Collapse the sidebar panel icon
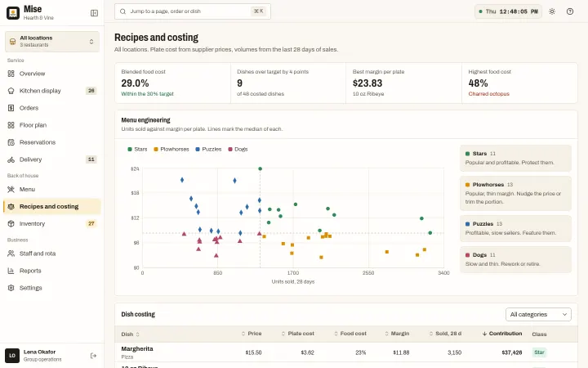 [94, 13]
